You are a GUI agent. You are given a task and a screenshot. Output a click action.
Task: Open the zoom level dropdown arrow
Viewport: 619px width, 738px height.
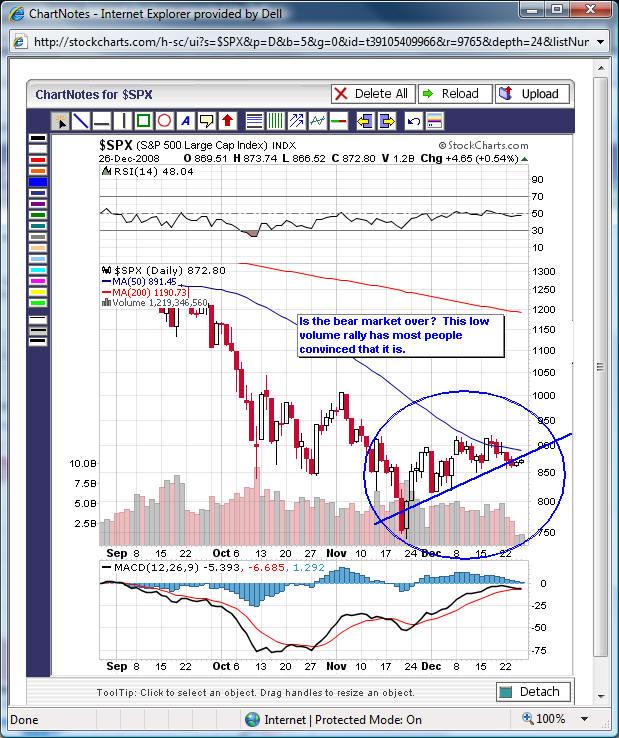pyautogui.click(x=585, y=719)
